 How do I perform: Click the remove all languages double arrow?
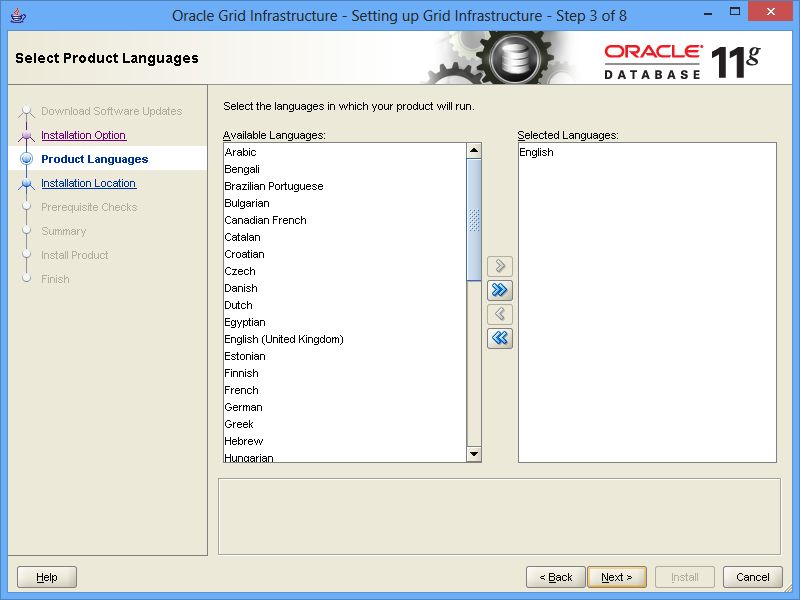tap(499, 338)
